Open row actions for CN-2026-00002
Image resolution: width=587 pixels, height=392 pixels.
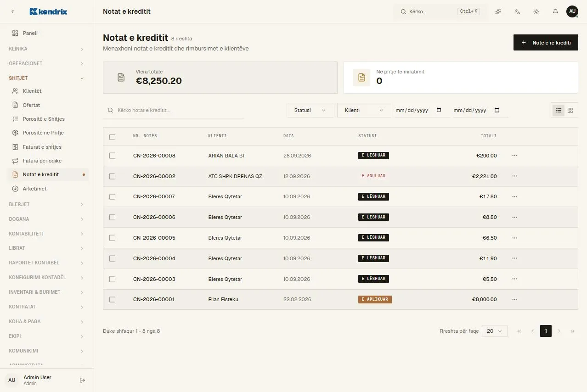(514, 176)
